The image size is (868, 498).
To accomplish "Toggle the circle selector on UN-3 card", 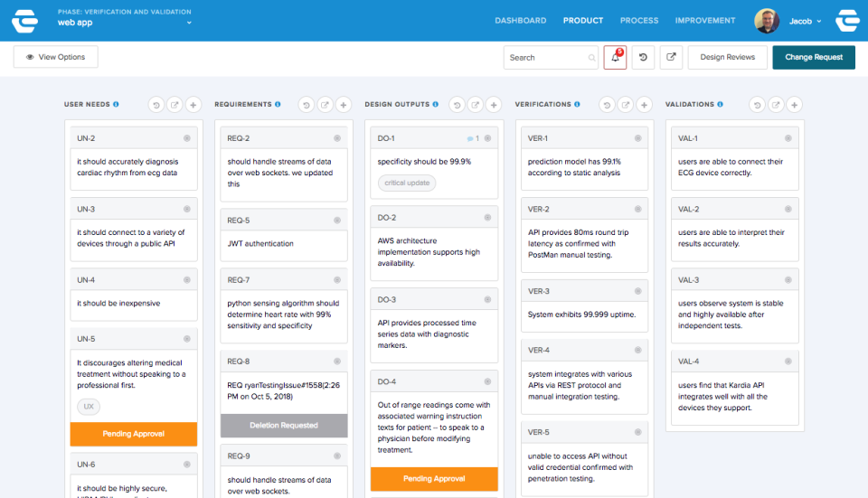I will [x=187, y=209].
